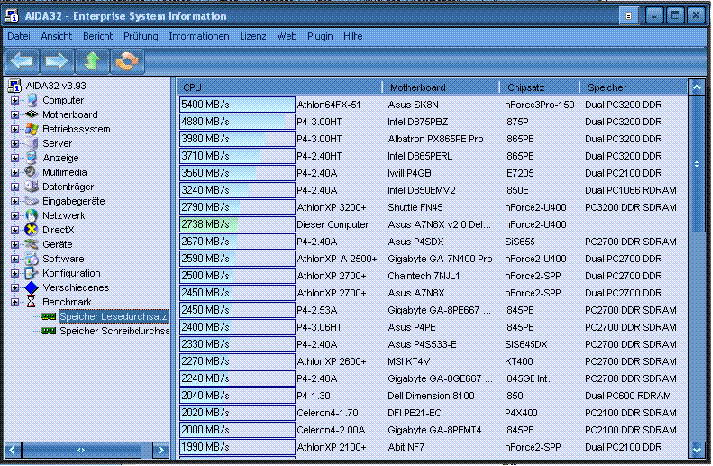Expand the Anzeige tree node
The width and height of the screenshot is (713, 466).
click(x=15, y=158)
